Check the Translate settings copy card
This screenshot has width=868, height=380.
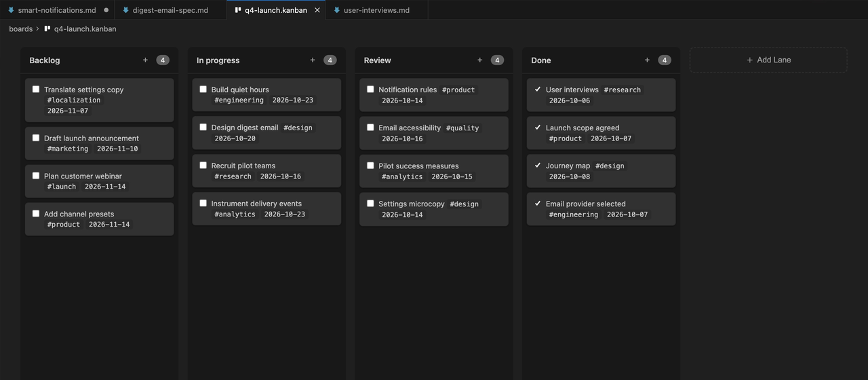pyautogui.click(x=36, y=89)
